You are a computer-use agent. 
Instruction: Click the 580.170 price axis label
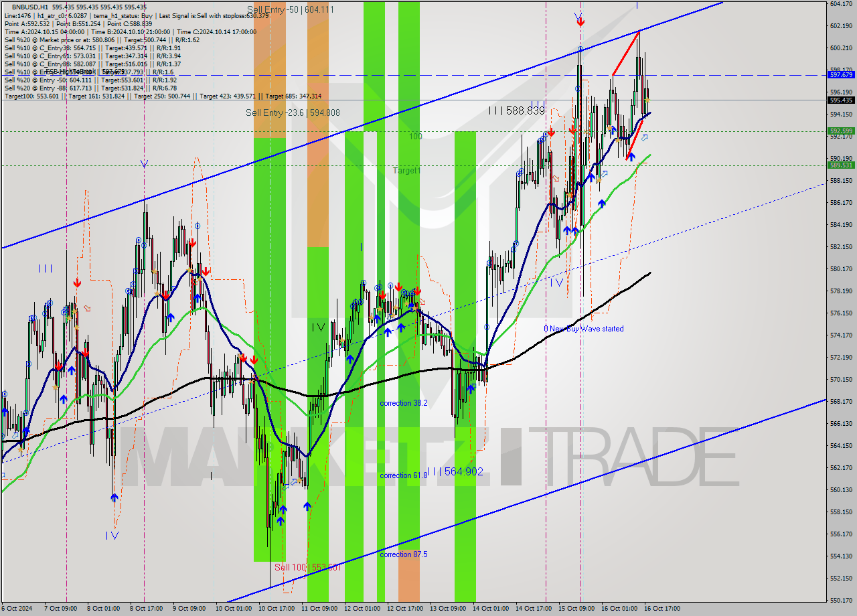(x=841, y=269)
